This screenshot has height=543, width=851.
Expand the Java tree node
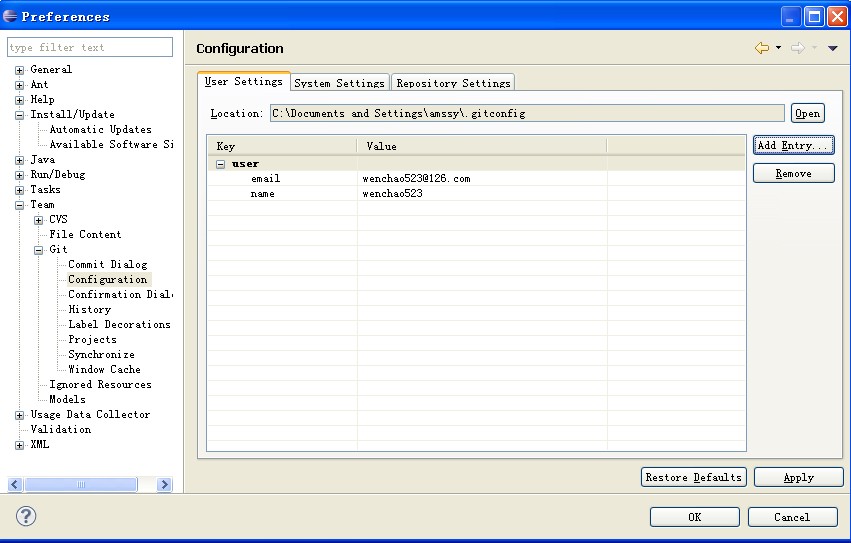(20, 160)
